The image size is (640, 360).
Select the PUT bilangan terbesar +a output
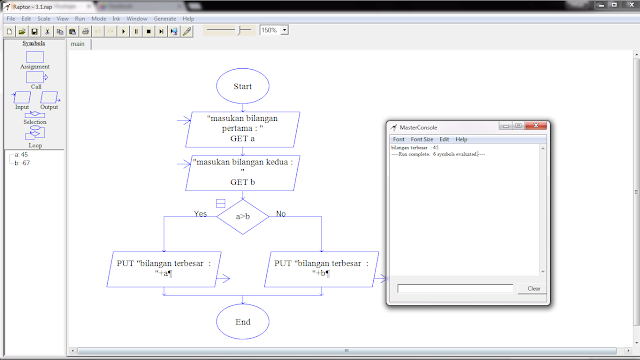pyautogui.click(x=164, y=269)
